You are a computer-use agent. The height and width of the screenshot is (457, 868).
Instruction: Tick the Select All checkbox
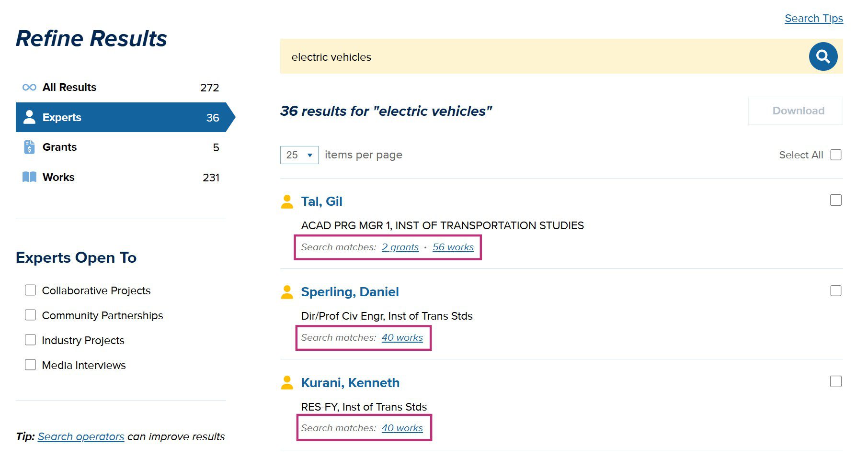[x=835, y=155]
